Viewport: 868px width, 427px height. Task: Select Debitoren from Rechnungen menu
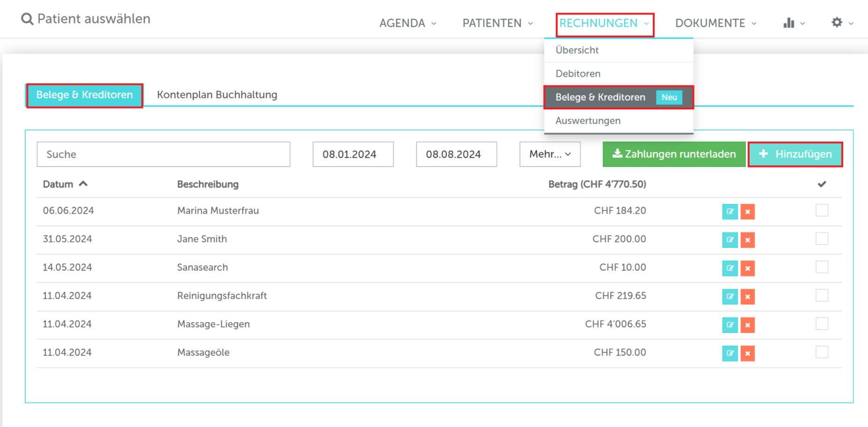619,73
